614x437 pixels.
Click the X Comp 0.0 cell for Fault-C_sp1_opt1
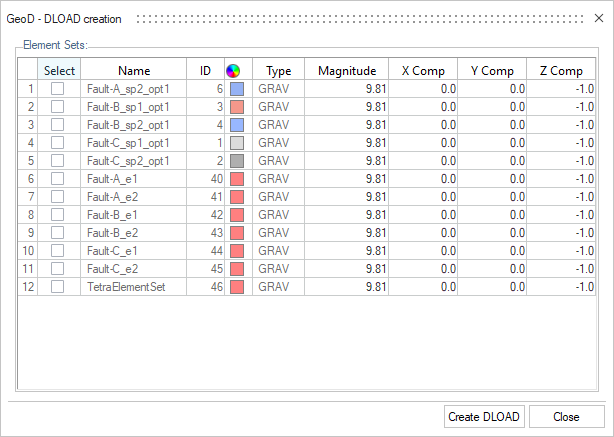coord(423,143)
